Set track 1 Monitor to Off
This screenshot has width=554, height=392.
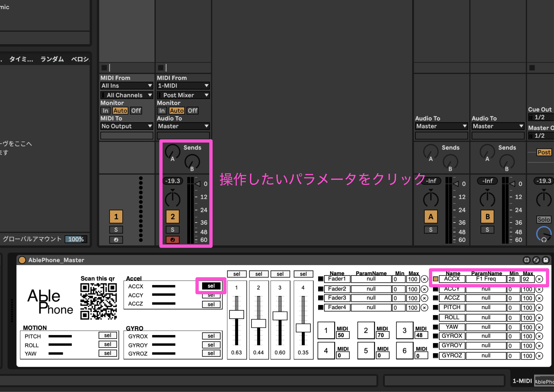136,111
